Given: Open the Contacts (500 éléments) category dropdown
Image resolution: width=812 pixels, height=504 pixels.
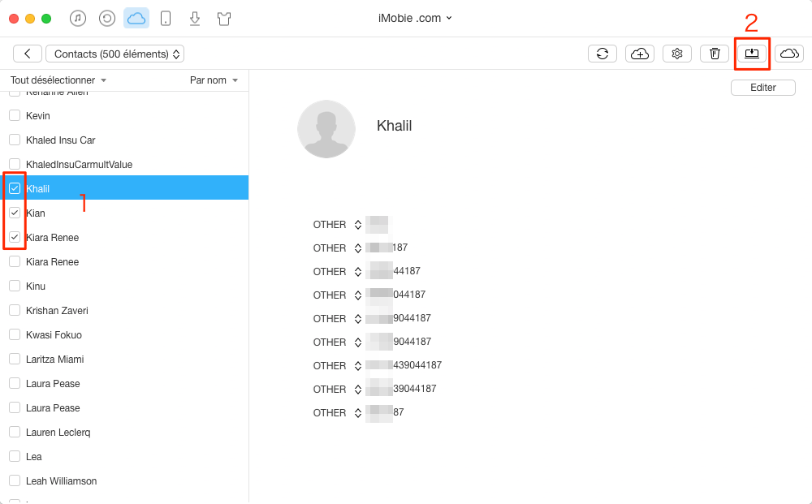Looking at the screenshot, I should tap(115, 54).
